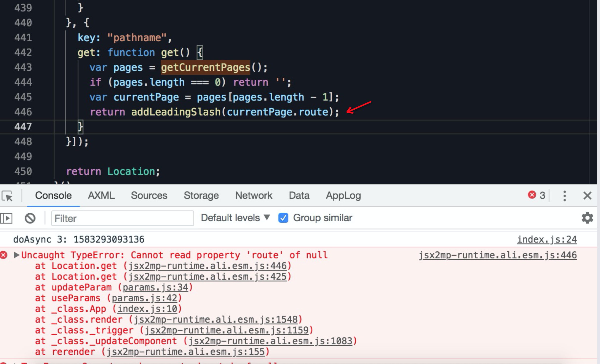Click the highlighted getCurrentPages call in code
The image size is (600, 364).
tap(206, 67)
